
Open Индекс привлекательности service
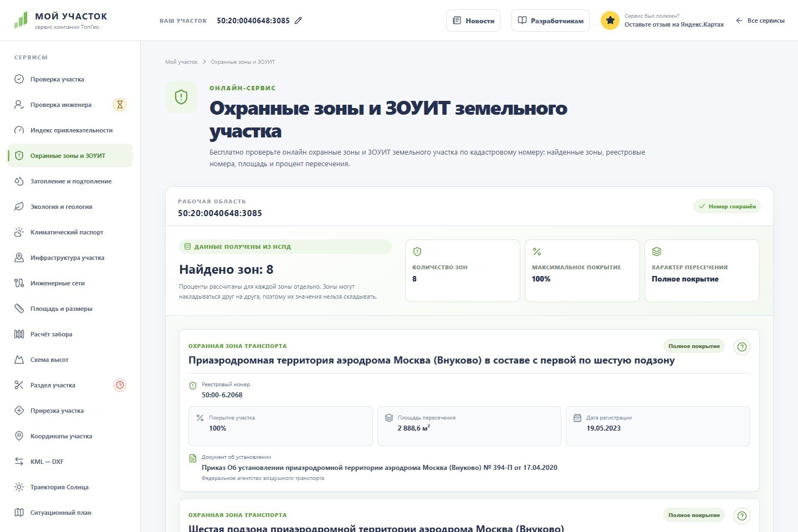tap(70, 130)
